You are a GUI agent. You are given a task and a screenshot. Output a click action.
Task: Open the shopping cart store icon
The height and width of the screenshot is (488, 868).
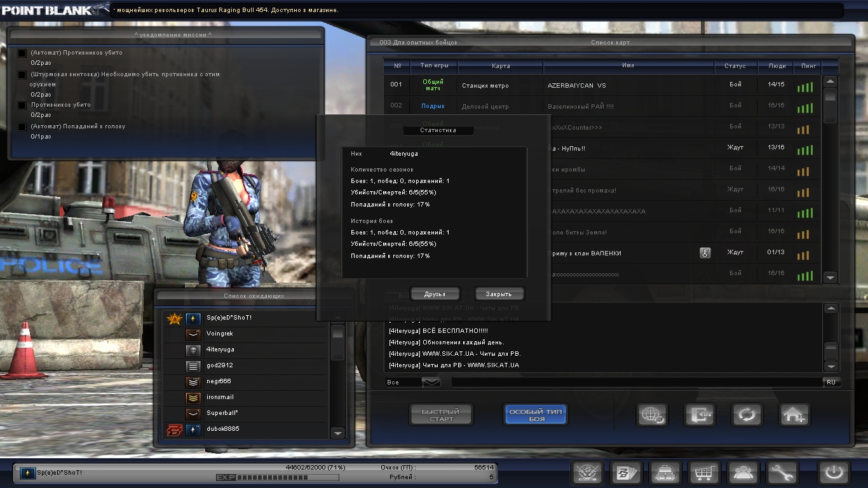tap(704, 473)
